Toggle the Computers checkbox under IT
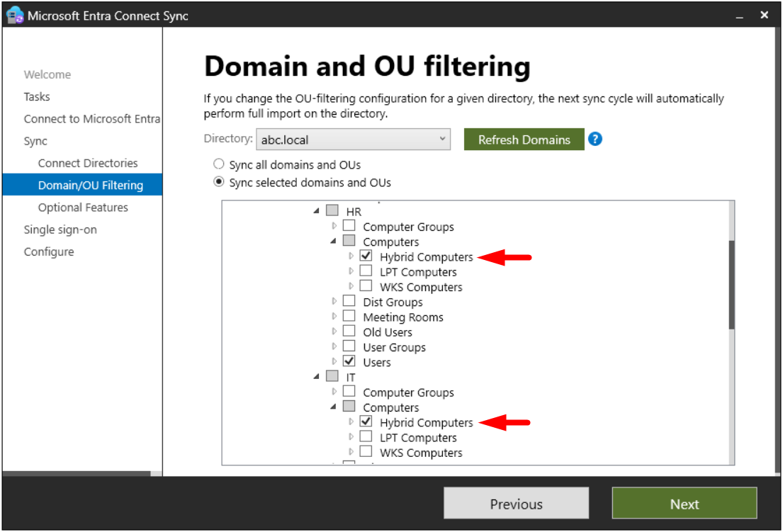Screen dimensions: 783x532 point(349,406)
